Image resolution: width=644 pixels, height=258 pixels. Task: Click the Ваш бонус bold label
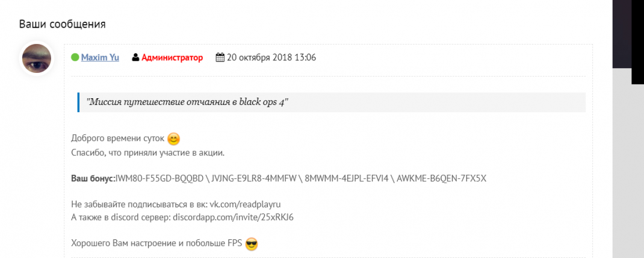(x=93, y=179)
